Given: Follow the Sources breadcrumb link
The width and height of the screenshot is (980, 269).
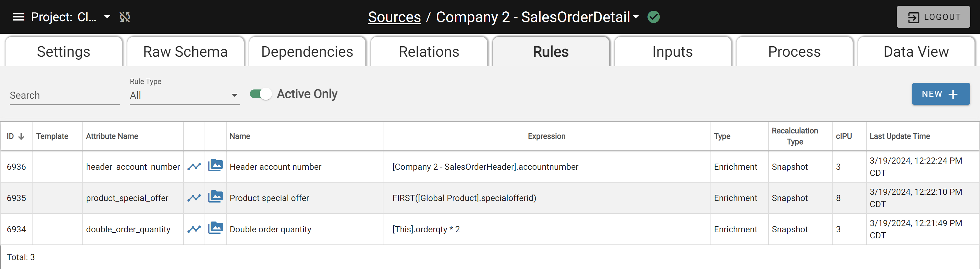Looking at the screenshot, I should [x=394, y=17].
